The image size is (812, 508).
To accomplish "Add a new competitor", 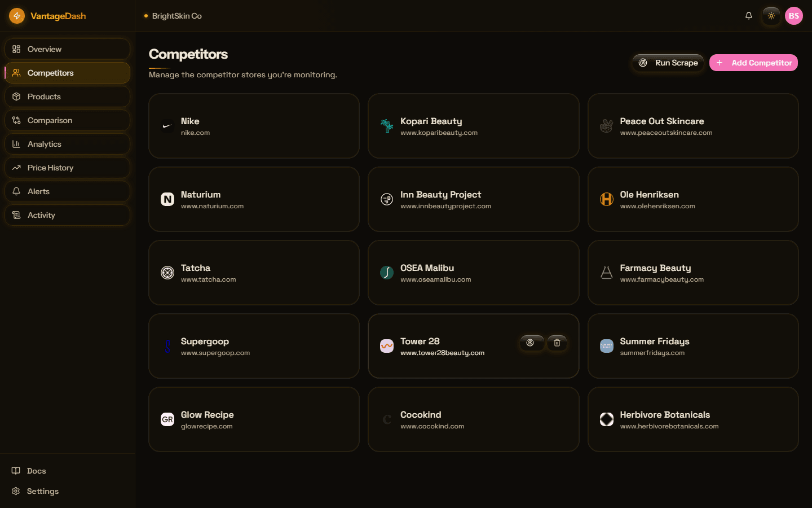I will (x=753, y=63).
